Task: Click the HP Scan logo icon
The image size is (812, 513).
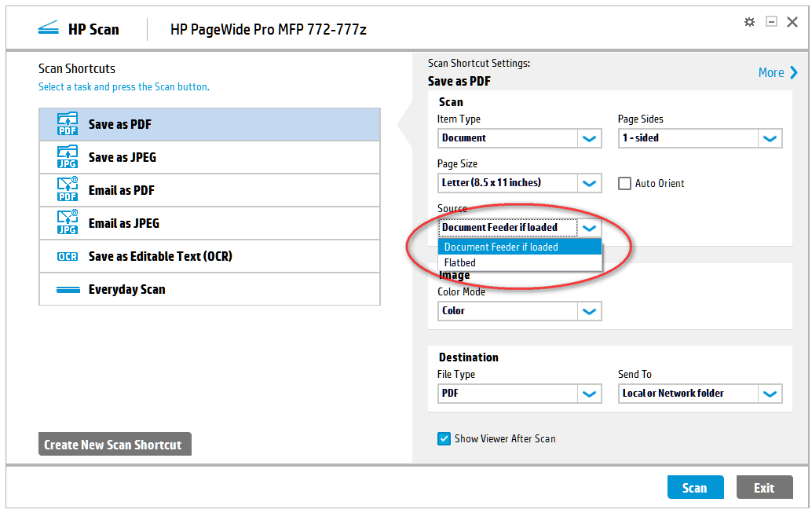Action: pyautogui.click(x=48, y=29)
